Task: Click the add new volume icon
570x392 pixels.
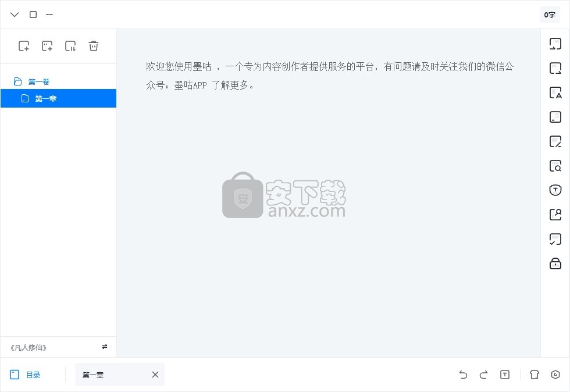Action: (47, 46)
